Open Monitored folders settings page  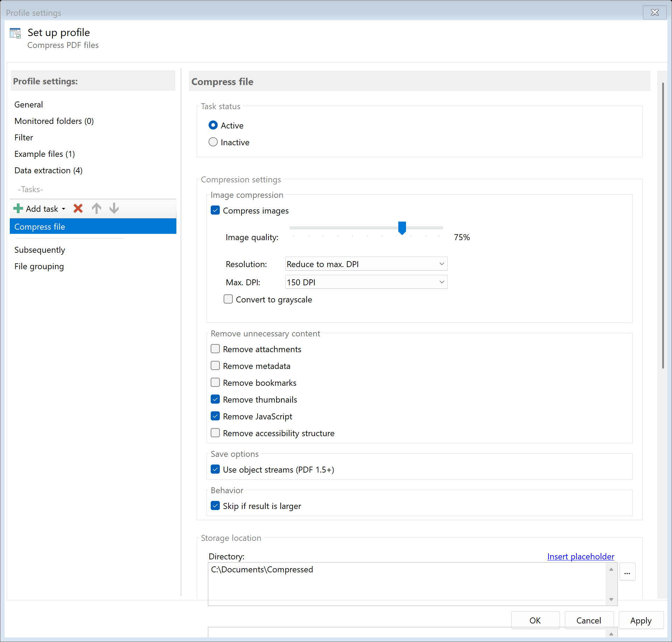tap(54, 121)
